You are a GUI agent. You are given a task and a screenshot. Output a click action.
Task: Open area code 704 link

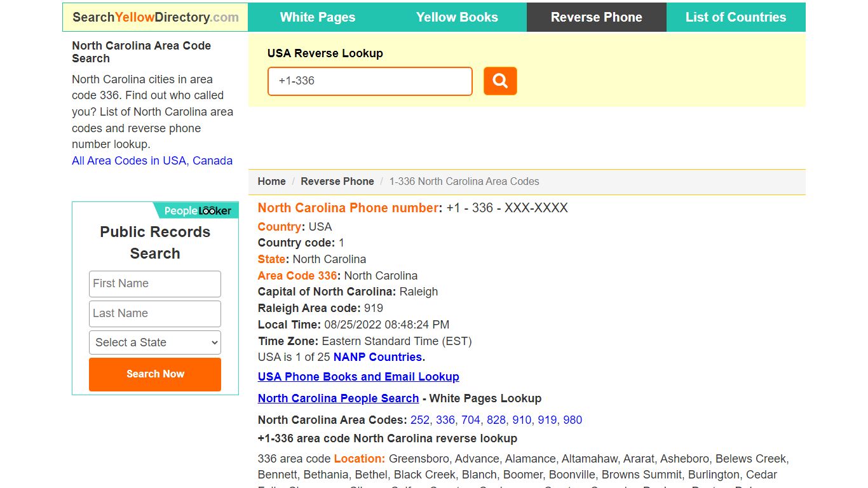click(x=471, y=420)
